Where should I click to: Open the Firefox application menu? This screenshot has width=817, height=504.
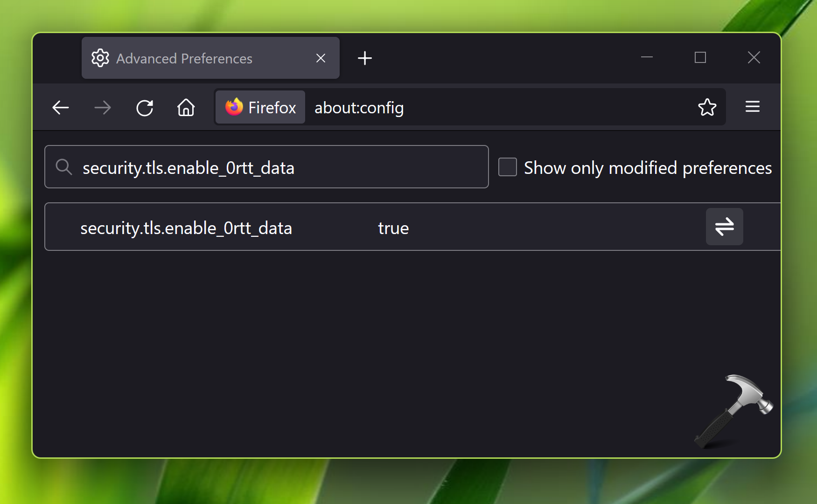point(752,107)
